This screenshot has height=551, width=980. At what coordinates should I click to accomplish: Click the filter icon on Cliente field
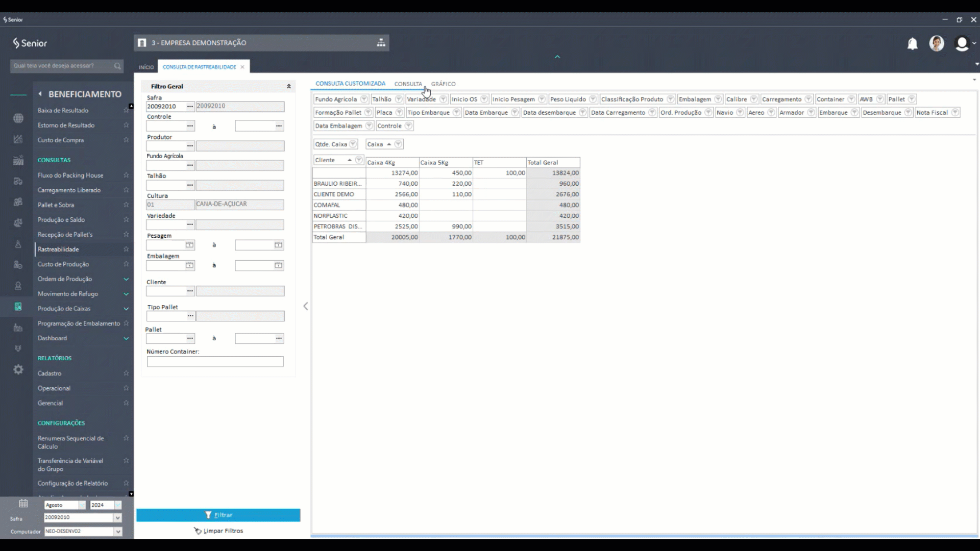click(359, 160)
